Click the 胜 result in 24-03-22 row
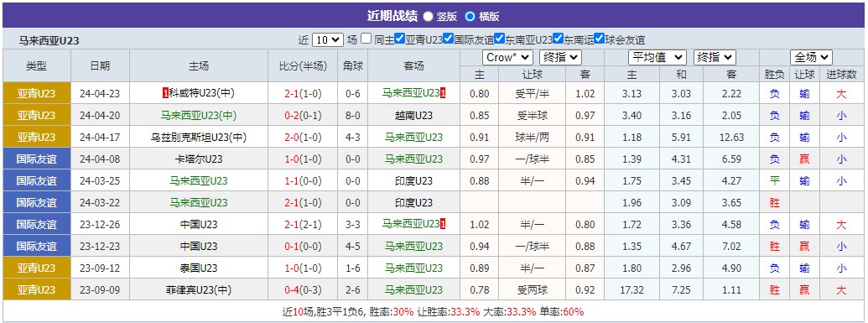Screen dimensions: 868x323 pyautogui.click(x=774, y=203)
